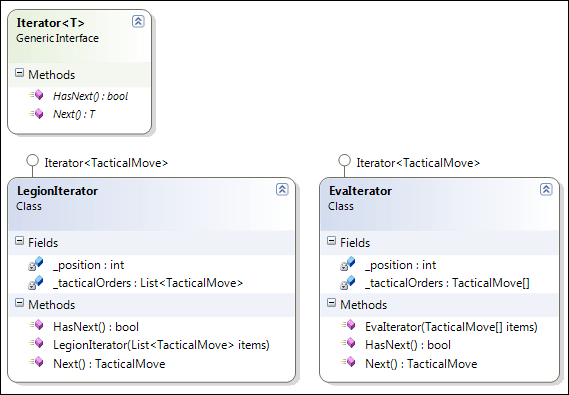Viewport: 569px width, 395px height.
Task: Click method icon beside HasNext() : bool in Iterator<T>
Action: pyautogui.click(x=36, y=95)
